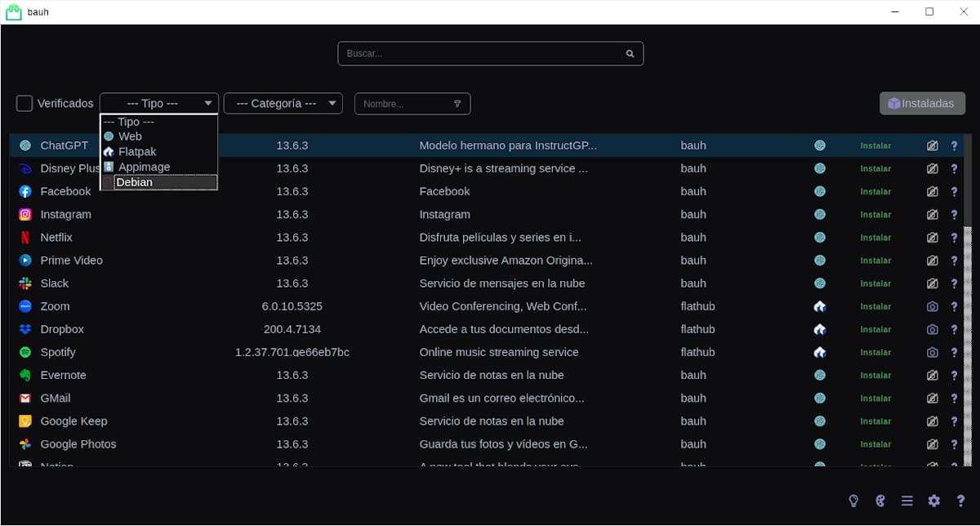Select Flatpak in the type list
The image size is (980, 526).
click(159, 152)
